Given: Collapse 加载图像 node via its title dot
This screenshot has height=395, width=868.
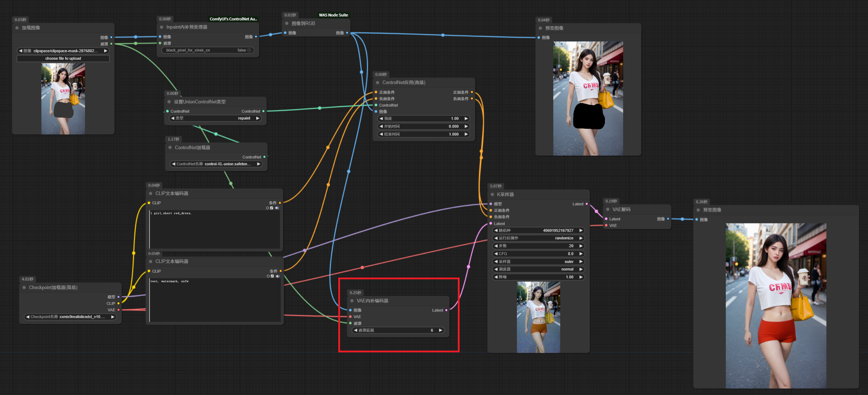Looking at the screenshot, I should coord(17,28).
